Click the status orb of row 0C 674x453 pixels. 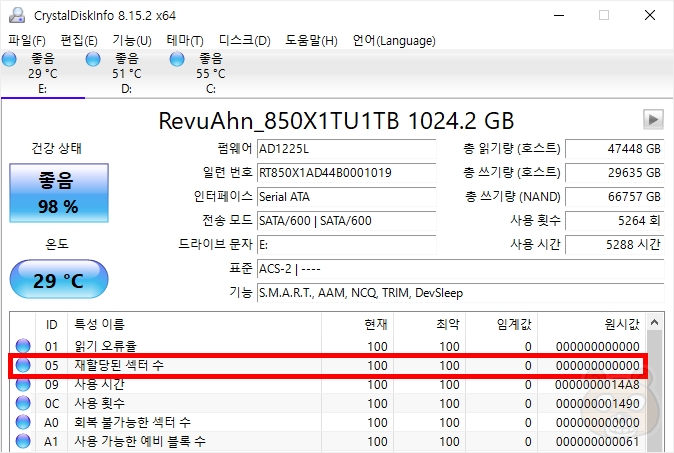pos(23,403)
